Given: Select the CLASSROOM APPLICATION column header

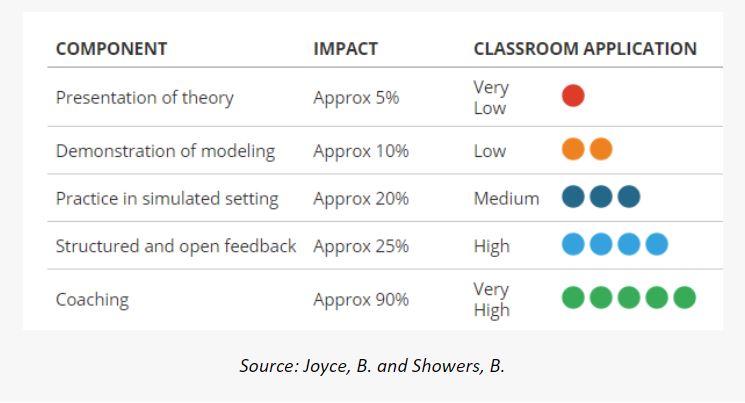Looking at the screenshot, I should click(x=585, y=49).
